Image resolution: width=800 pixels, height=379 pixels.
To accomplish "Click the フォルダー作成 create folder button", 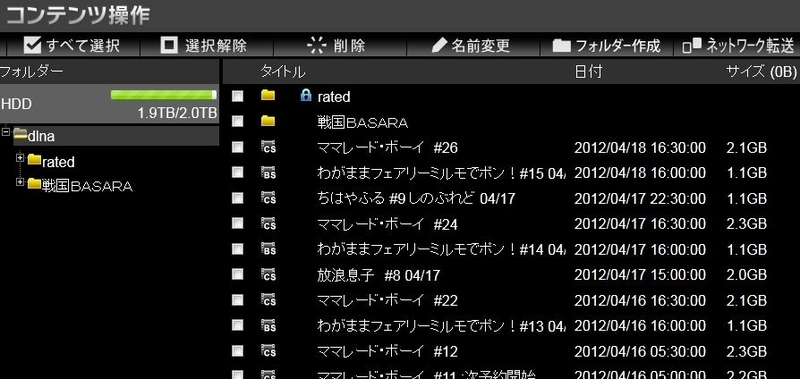I will [606, 46].
